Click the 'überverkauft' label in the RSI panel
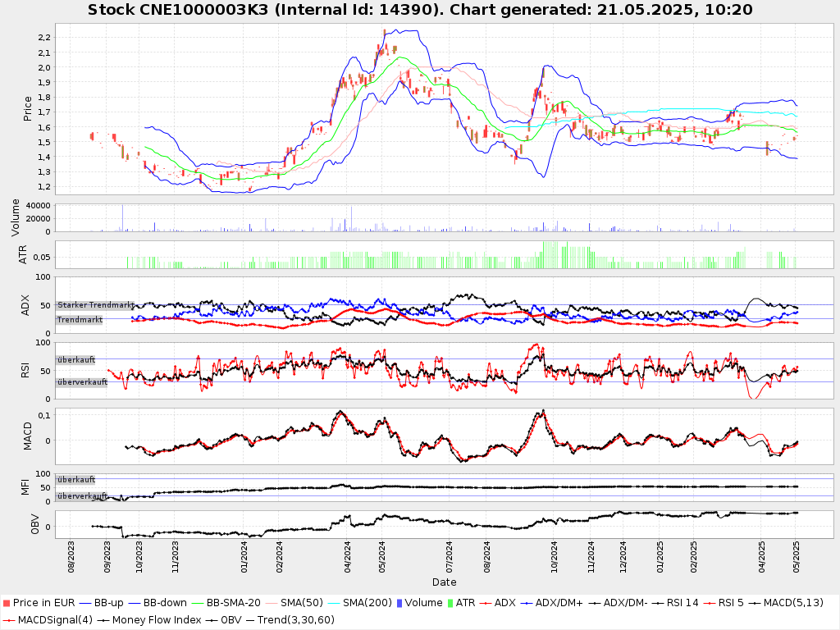840x630 pixels. tap(83, 382)
